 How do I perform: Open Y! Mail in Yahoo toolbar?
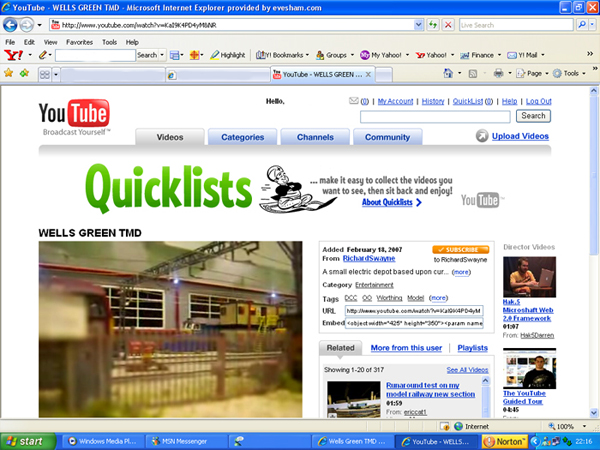(526, 55)
